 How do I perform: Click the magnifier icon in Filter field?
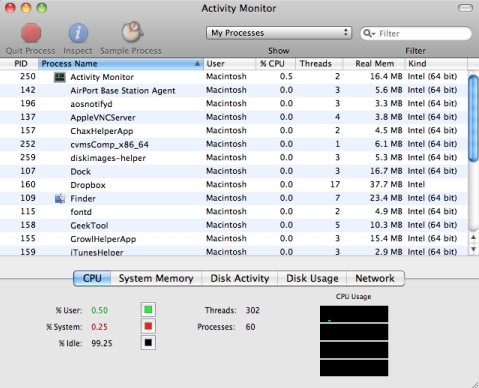click(369, 33)
